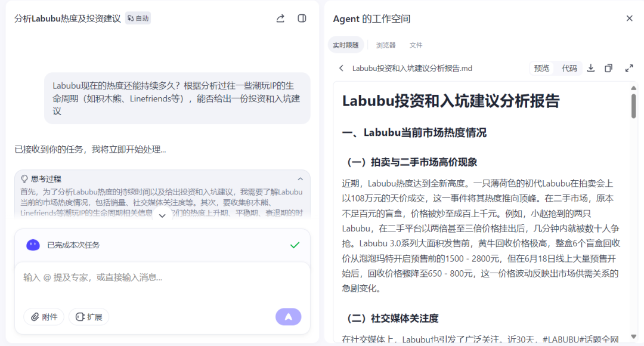
Task: Send the message with arrow button
Action: coord(289,317)
